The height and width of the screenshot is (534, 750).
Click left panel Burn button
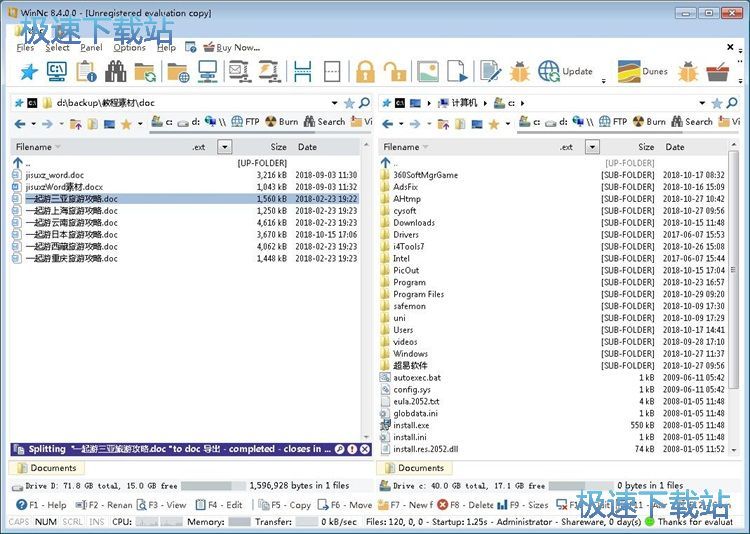click(282, 122)
